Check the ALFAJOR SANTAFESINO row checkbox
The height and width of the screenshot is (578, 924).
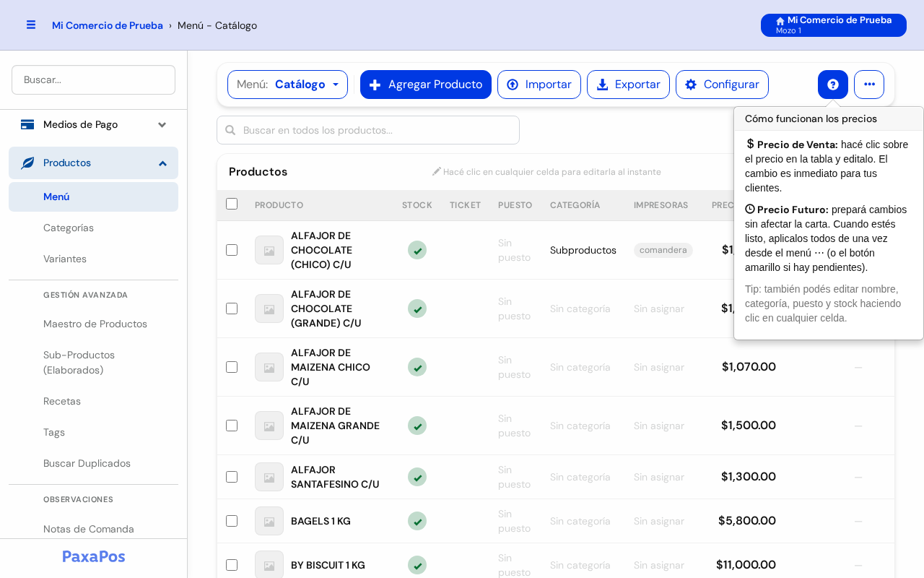pos(232,477)
